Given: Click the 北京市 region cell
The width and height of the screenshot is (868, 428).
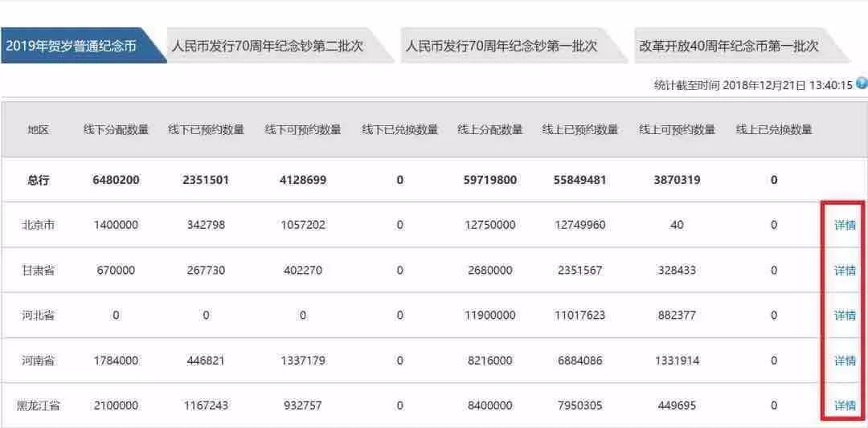Looking at the screenshot, I should [39, 225].
